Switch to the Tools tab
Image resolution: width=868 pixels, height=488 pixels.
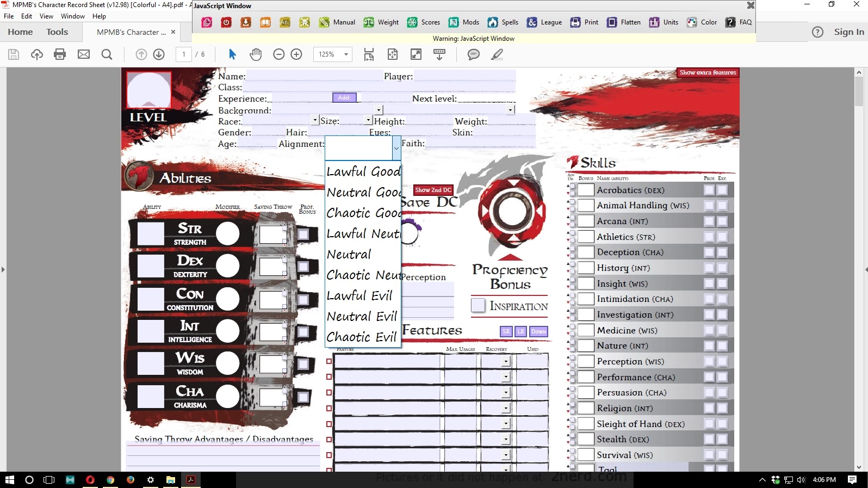(57, 32)
